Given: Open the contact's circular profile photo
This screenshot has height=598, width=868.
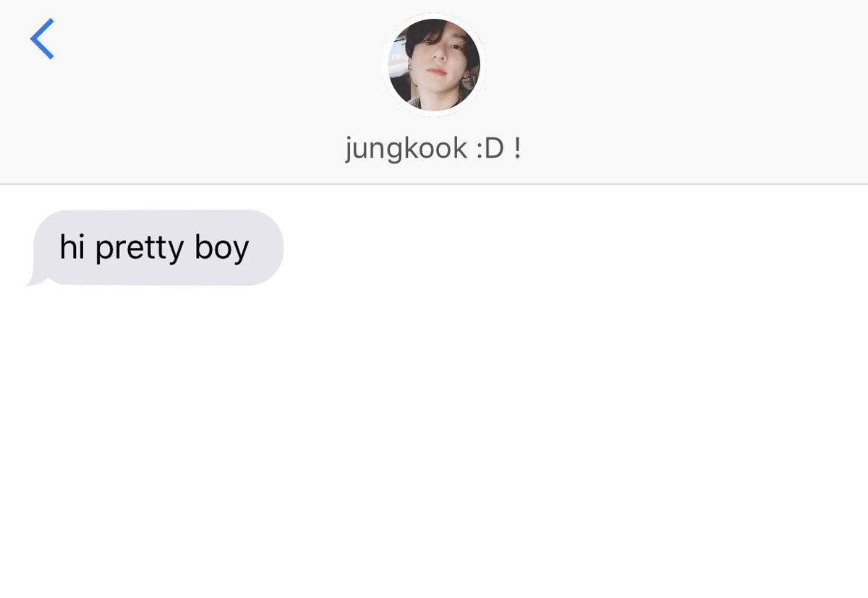Looking at the screenshot, I should (434, 64).
